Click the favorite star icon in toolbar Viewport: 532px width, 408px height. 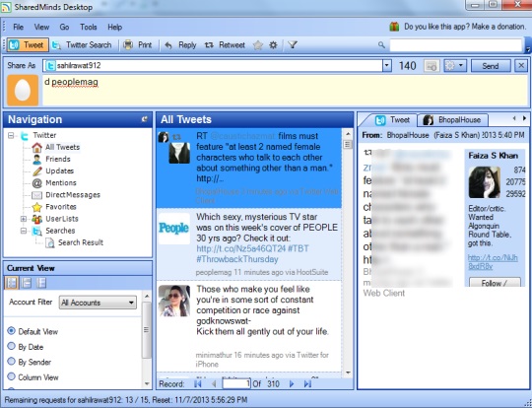258,44
